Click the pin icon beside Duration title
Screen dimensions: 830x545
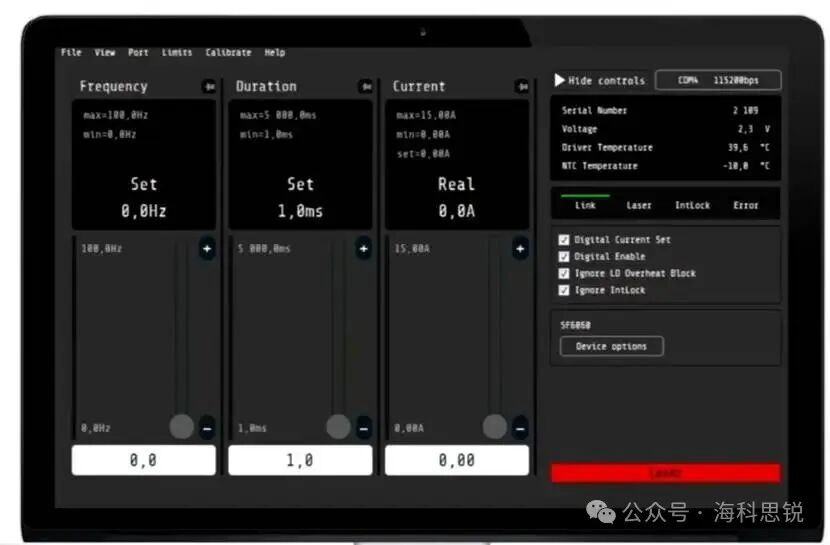[364, 87]
